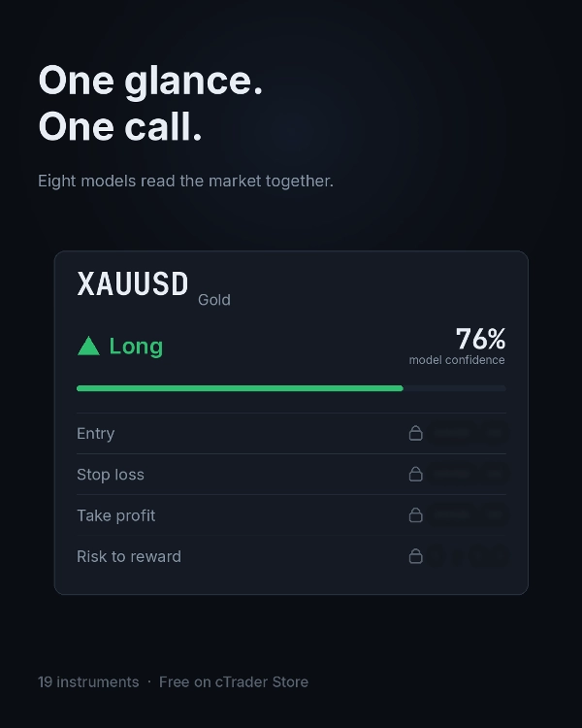Click the 76% confidence figure
Screen dimensions: 582x728
480,339
